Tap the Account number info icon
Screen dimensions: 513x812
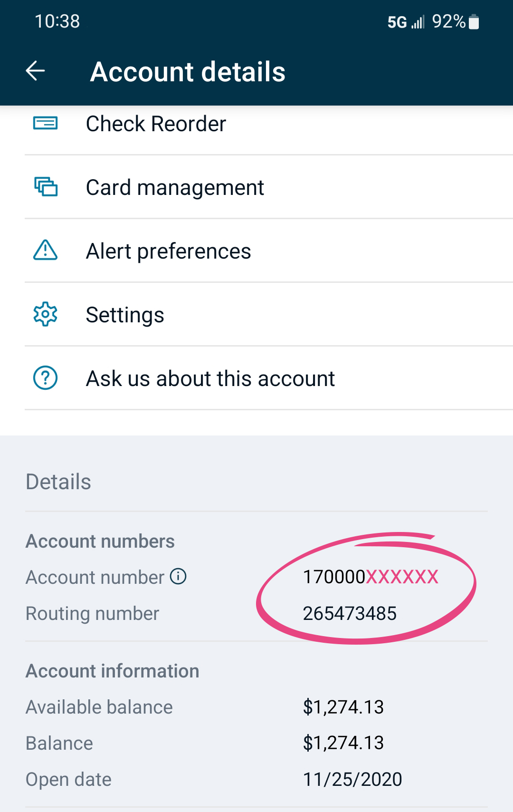(178, 576)
